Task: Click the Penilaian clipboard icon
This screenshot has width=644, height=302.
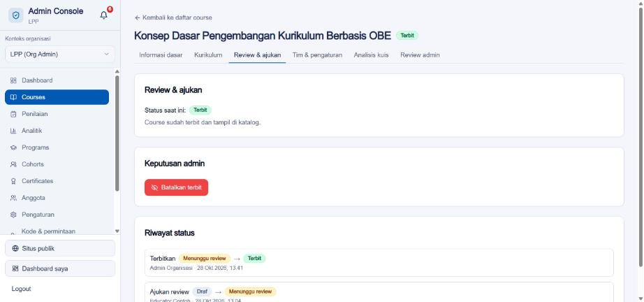Action: [13, 114]
